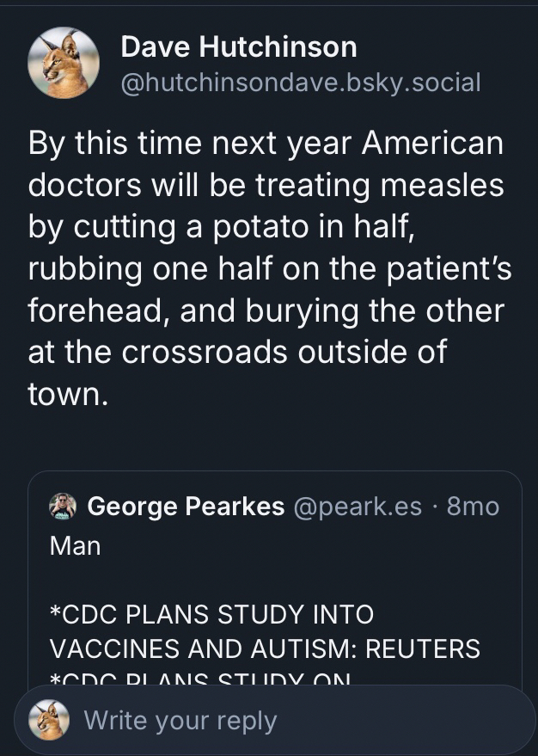Tap the cut-off "*CDC PLANS STUDY ON" line

click(x=201, y=679)
